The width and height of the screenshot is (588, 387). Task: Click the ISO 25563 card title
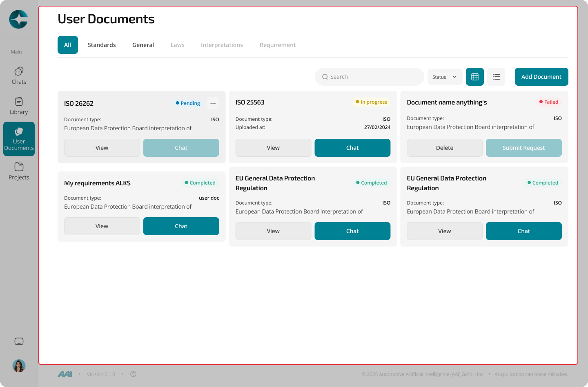click(x=250, y=102)
